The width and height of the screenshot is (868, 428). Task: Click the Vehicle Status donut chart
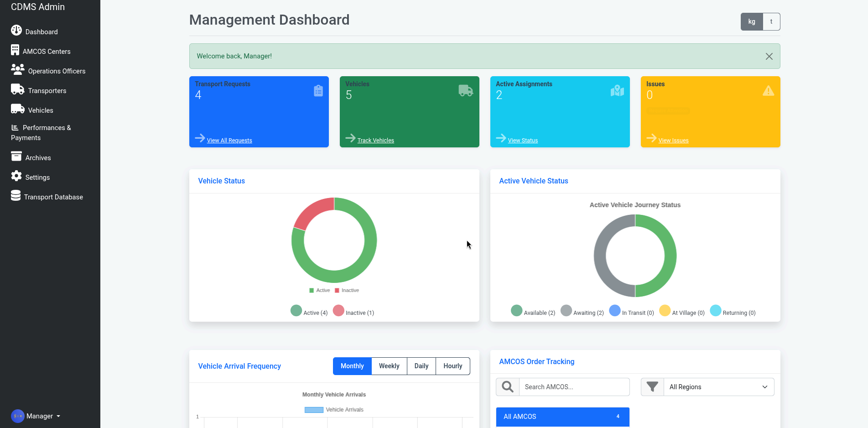point(334,240)
